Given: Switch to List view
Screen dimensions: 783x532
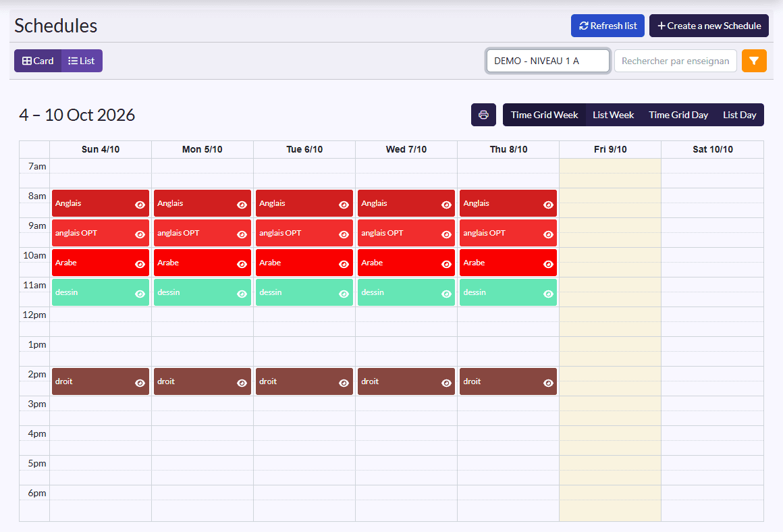Looking at the screenshot, I should [x=82, y=61].
